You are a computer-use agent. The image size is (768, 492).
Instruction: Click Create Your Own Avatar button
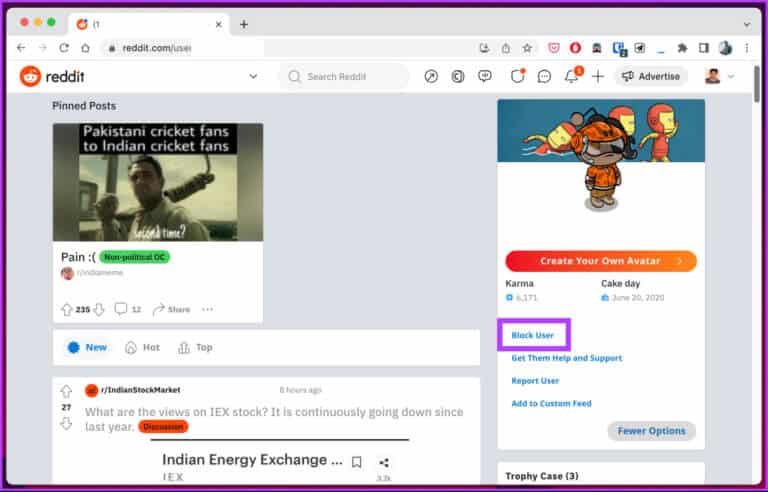[x=601, y=261]
